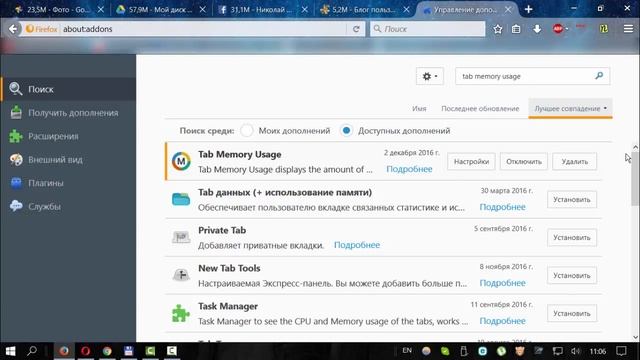Viewport: 640px width, 360px height.
Task: Open the bookmarks list toolbar icon
Action: pos(516,29)
